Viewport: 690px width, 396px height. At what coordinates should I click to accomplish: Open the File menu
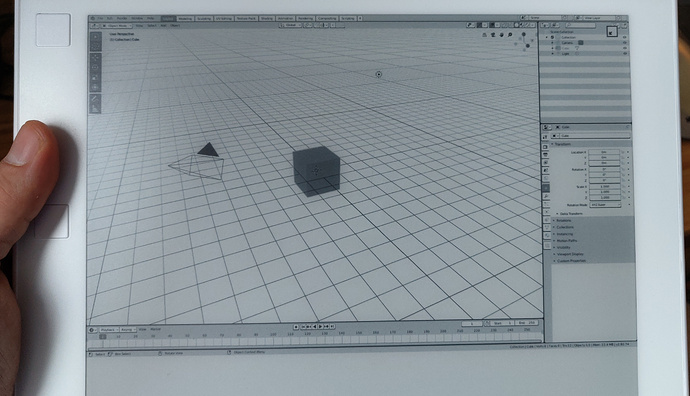(100, 18)
